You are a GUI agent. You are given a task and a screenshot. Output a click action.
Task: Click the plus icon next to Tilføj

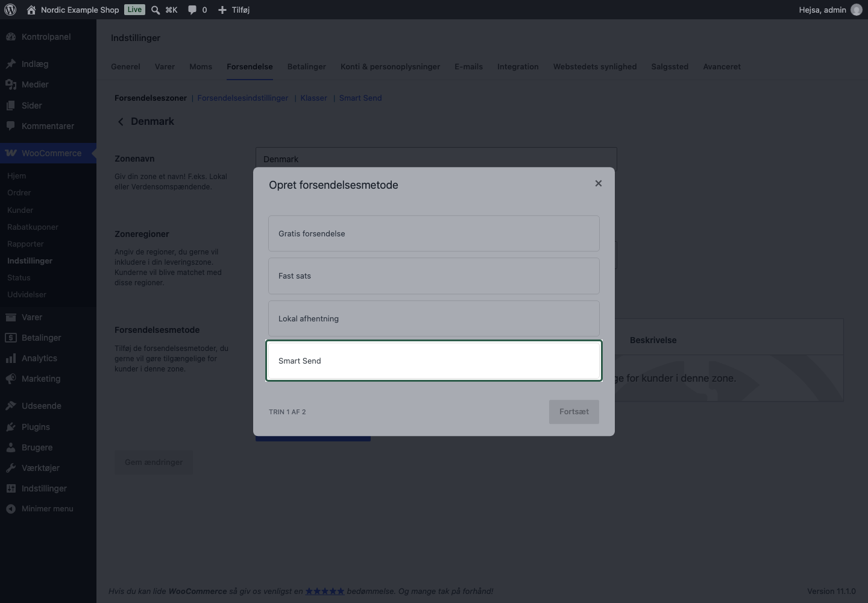coord(222,10)
